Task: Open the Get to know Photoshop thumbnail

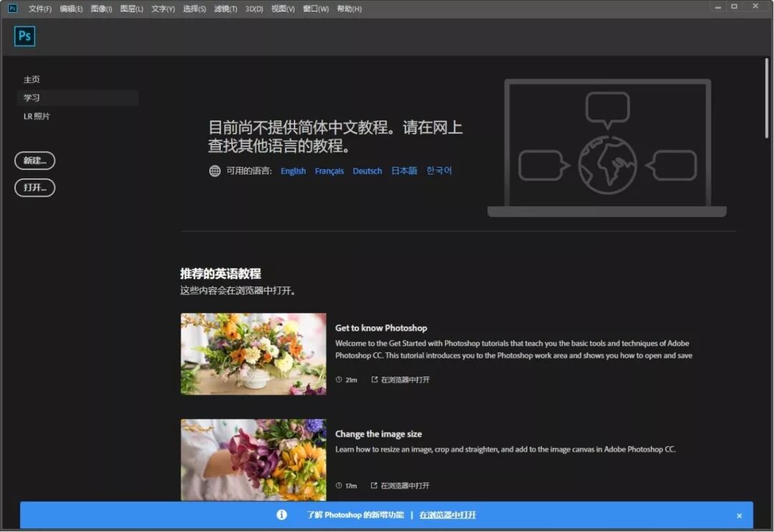Action: point(253,354)
